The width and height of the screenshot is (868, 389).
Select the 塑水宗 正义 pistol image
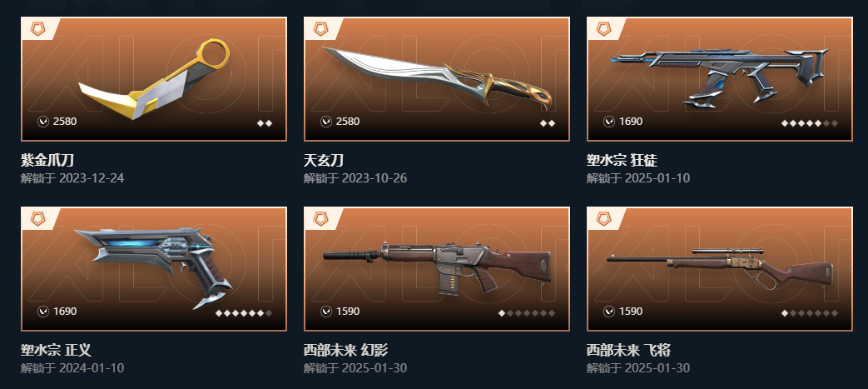click(x=154, y=269)
